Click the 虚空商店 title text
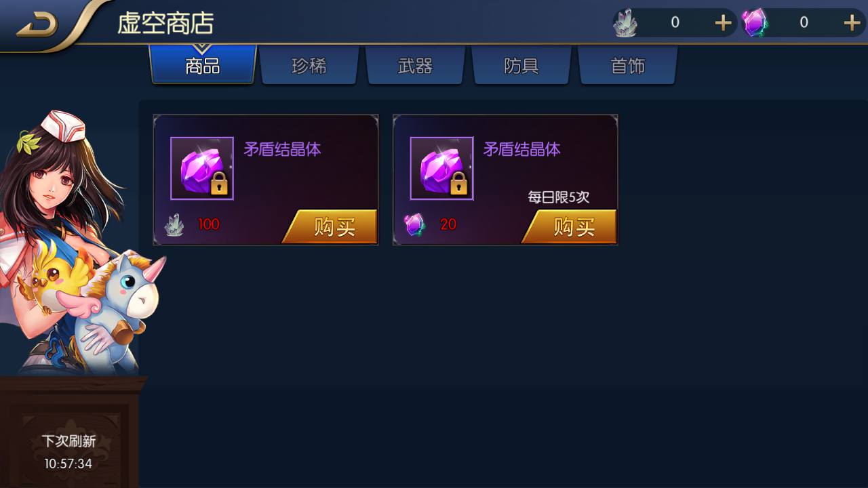 [x=165, y=23]
